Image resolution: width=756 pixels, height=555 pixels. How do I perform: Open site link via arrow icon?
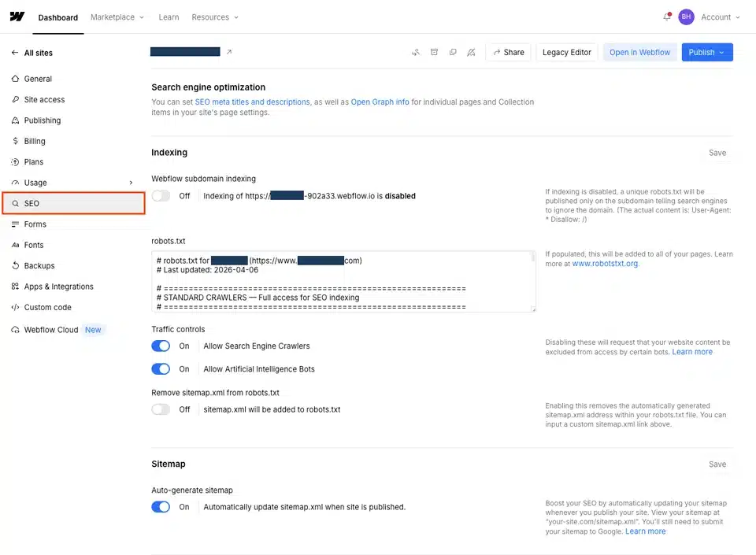229,52
